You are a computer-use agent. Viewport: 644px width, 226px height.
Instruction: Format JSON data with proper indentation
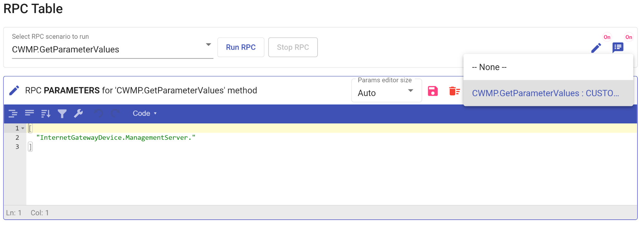pyautogui.click(x=13, y=113)
